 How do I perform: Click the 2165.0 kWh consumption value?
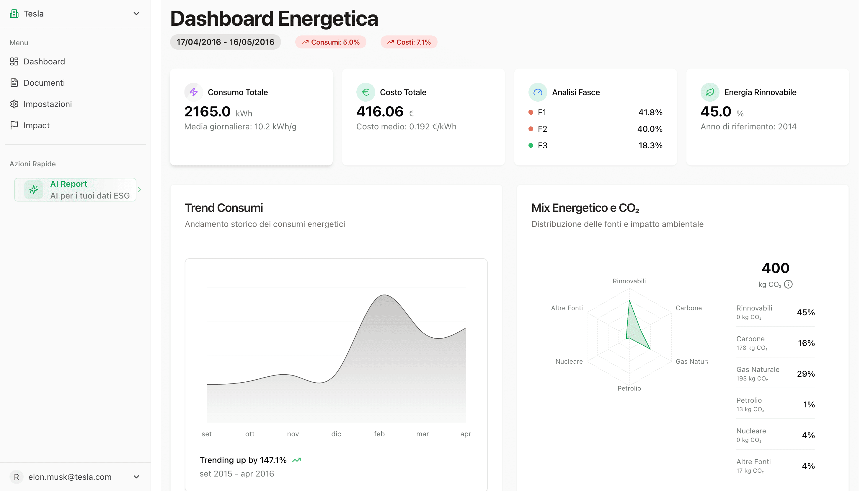click(218, 112)
